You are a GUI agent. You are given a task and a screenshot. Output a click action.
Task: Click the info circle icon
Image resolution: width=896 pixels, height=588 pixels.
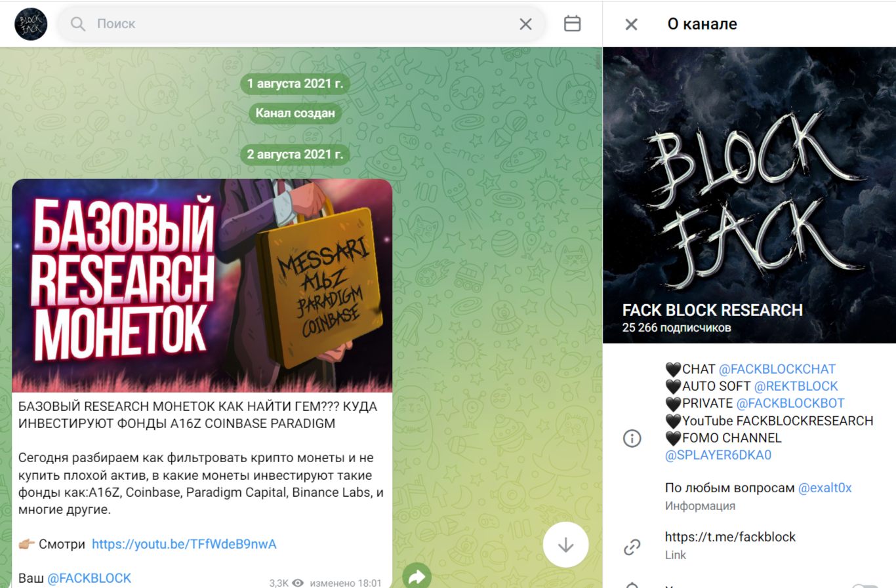click(632, 439)
